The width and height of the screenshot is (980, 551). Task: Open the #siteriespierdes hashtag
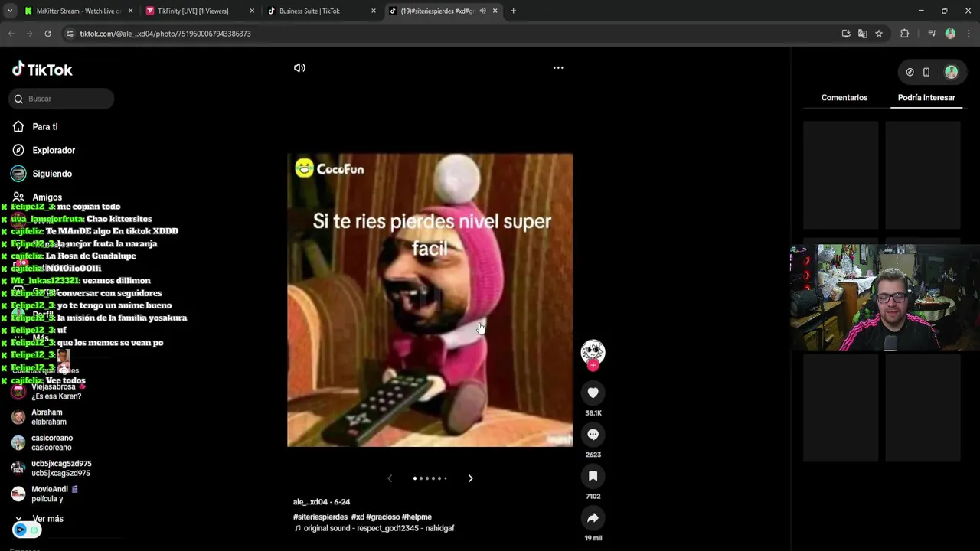coord(320,517)
